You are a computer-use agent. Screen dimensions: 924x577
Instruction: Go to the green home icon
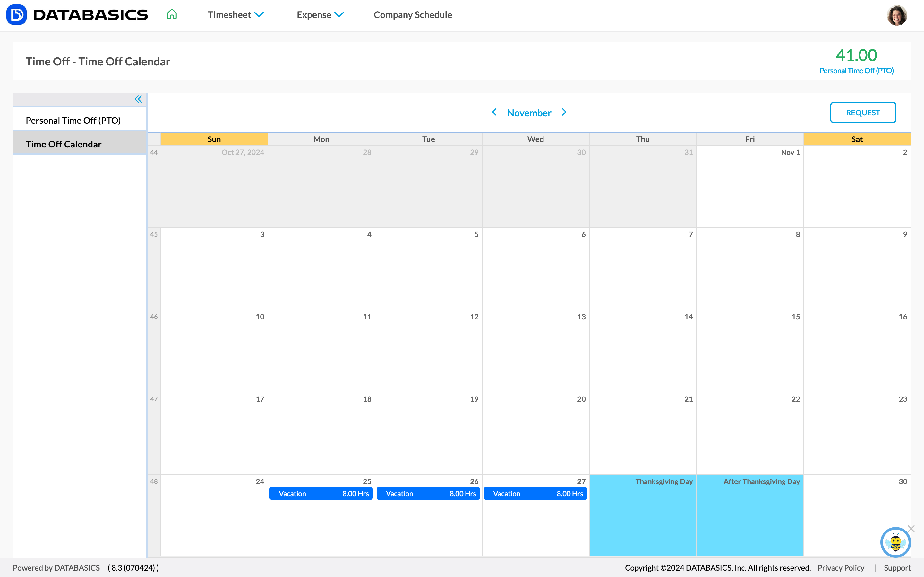coord(172,14)
